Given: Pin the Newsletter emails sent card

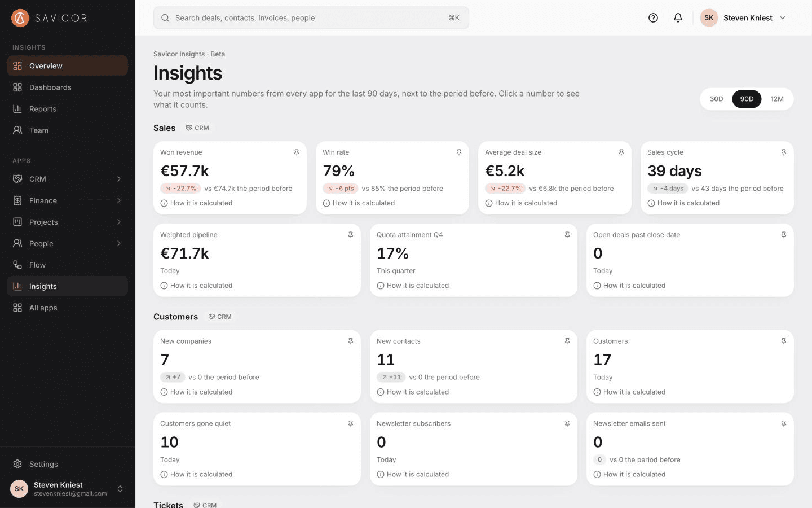Looking at the screenshot, I should tap(784, 424).
